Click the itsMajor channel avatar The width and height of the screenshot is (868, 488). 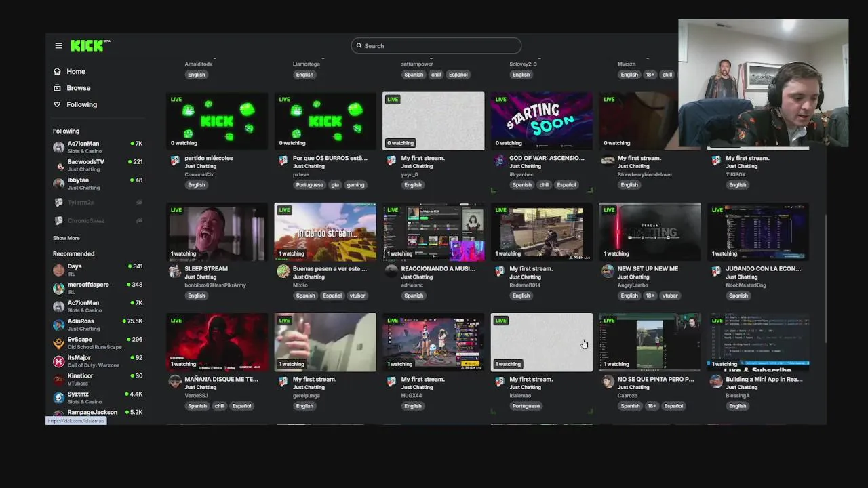59,361
